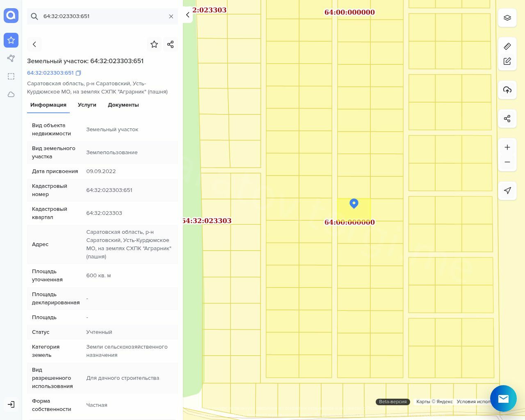The image size is (525, 420).
Task: Click the cloud upload icon on map
Action: click(507, 90)
